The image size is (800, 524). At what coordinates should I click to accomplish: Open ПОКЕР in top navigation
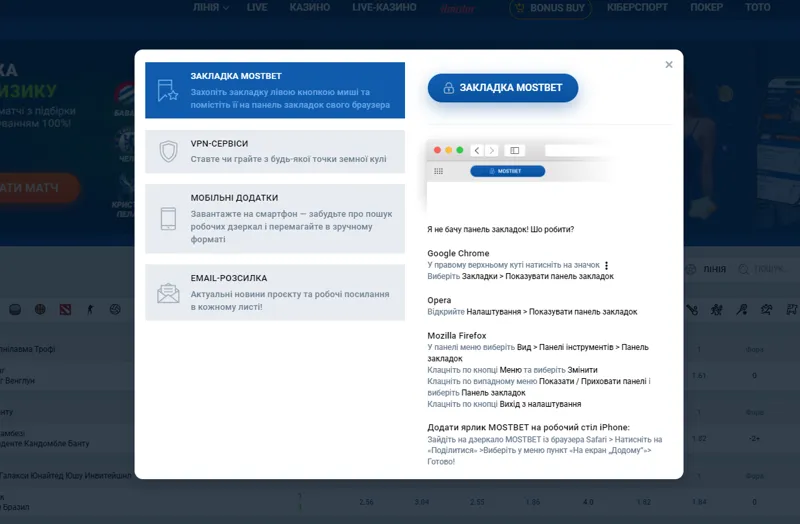pos(707,8)
